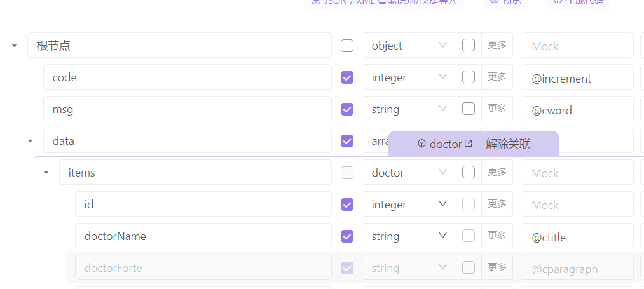Collapse the data node arrow
644x289 pixels.
click(30, 141)
